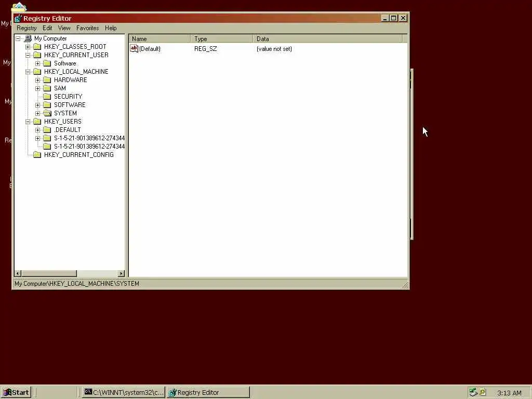The image size is (532, 399).
Task: Click the HARDWARE folder icon
Action: tap(47, 79)
